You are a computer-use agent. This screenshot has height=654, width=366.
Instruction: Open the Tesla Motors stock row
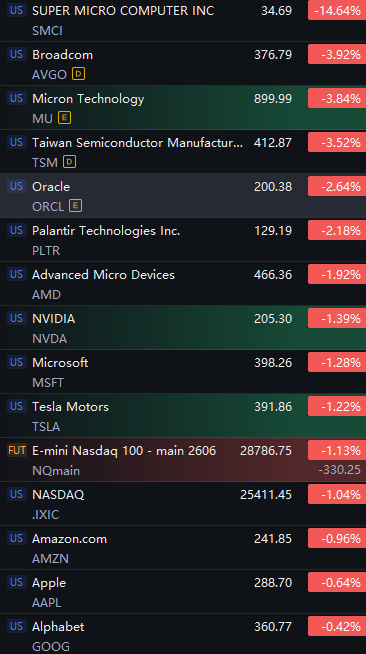click(183, 416)
